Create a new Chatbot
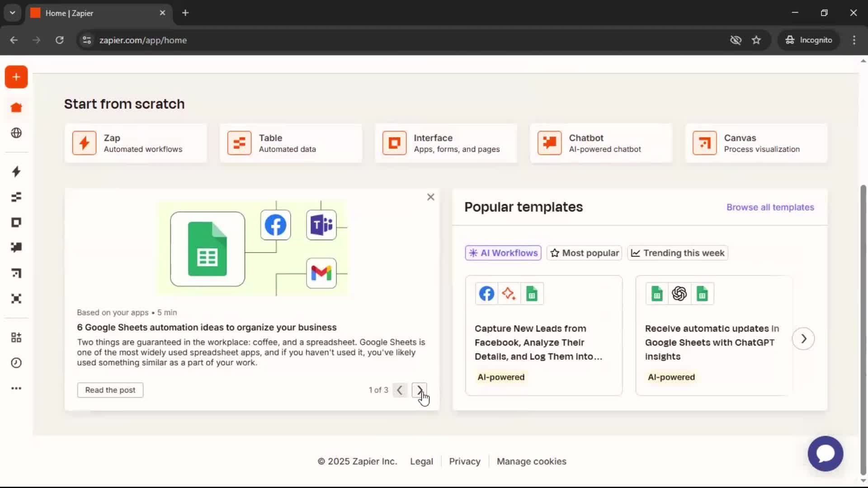 pos(601,143)
